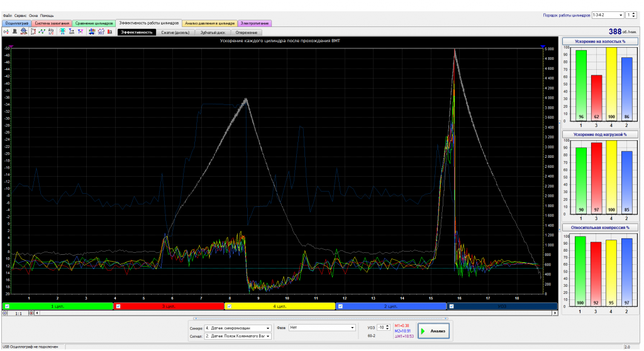Click the red histogram toolbar icon
The image size is (644, 351).
[110, 31]
